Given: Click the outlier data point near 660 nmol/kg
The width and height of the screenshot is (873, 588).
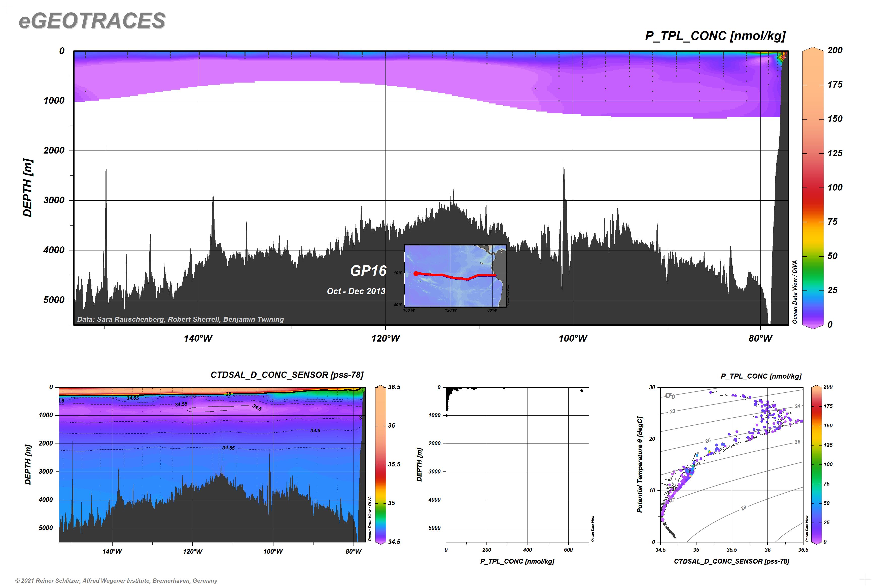Looking at the screenshot, I should tap(581, 390).
